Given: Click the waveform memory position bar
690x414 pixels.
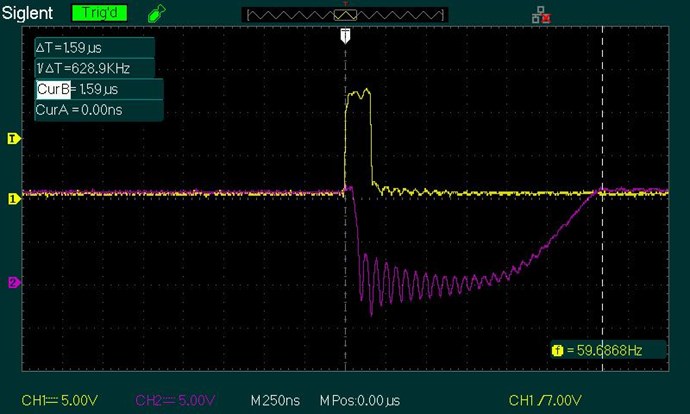Looking at the screenshot, I should pyautogui.click(x=344, y=14).
